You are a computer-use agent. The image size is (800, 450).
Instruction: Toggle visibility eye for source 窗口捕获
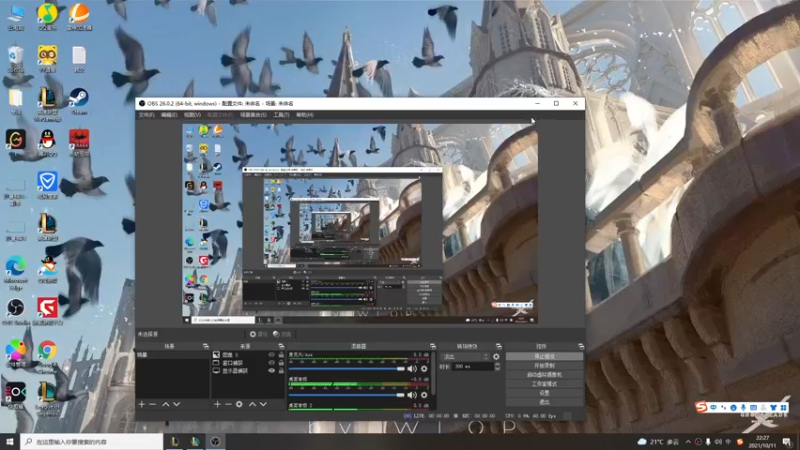(x=271, y=363)
